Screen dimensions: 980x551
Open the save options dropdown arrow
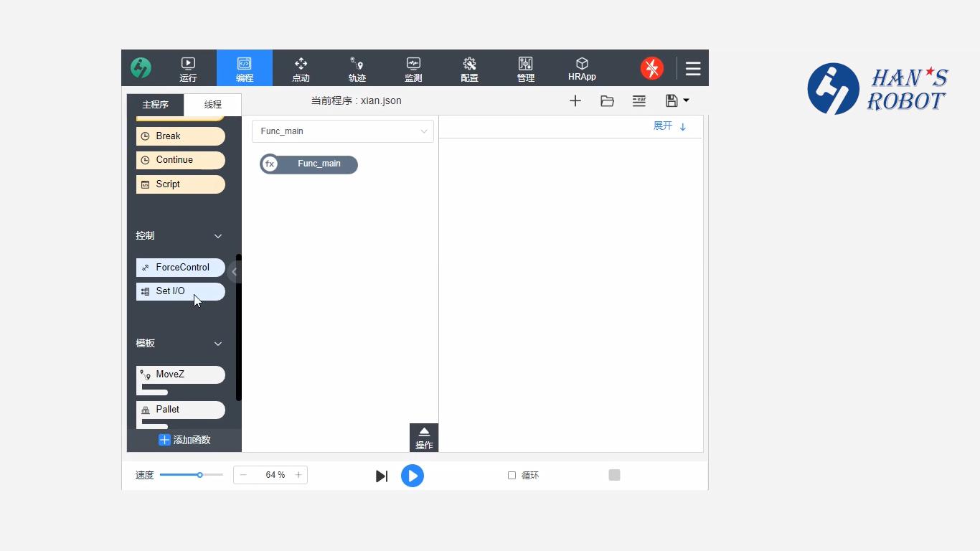tap(686, 101)
